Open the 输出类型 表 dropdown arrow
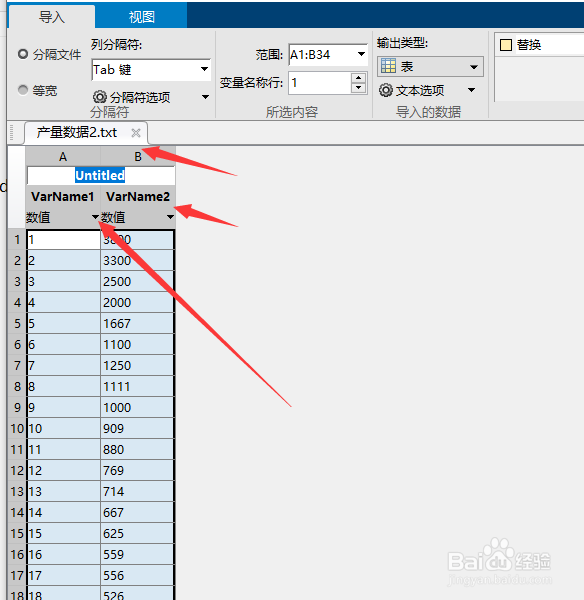The image size is (584, 600). pos(474,67)
